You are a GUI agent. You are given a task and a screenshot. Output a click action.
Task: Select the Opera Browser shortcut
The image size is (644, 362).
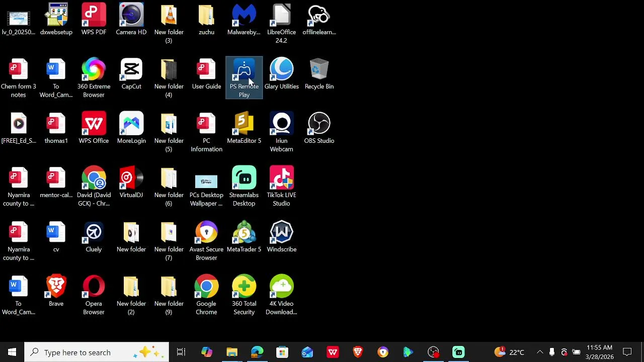click(94, 295)
